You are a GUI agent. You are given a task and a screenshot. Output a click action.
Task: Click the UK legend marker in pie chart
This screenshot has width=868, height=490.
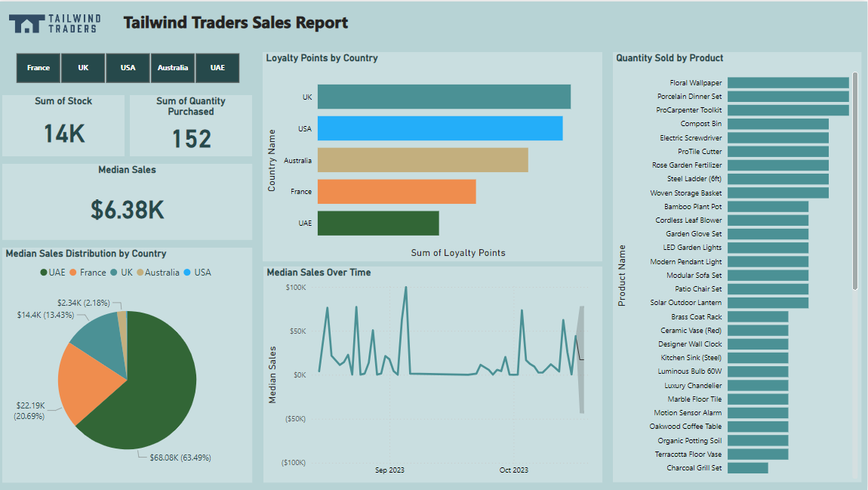[x=114, y=273]
